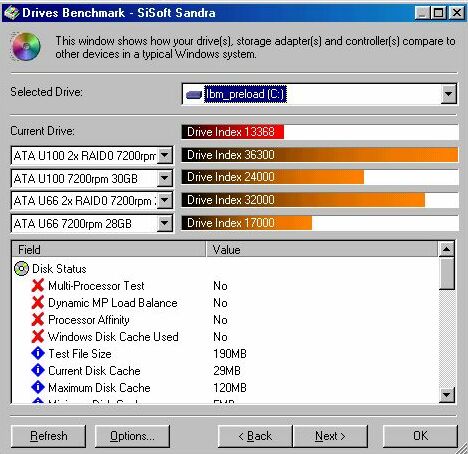Click the list scrollbar up arrow

(x=447, y=249)
